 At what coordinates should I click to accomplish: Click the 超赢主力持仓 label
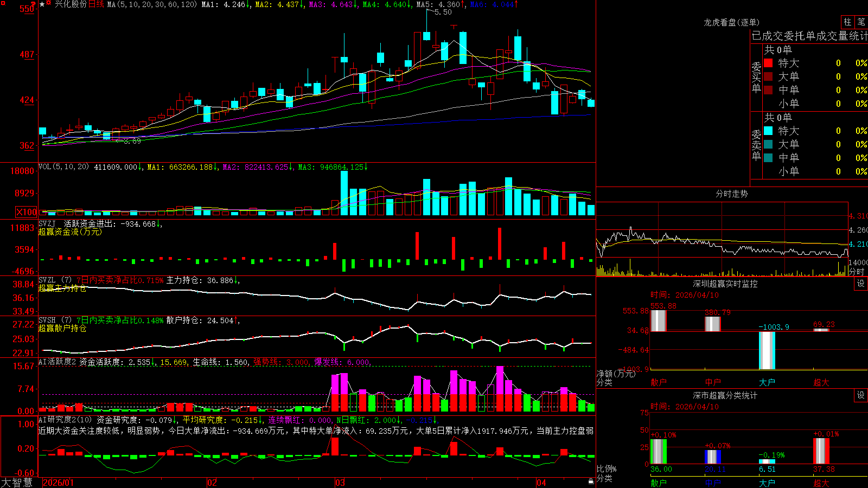click(x=62, y=288)
